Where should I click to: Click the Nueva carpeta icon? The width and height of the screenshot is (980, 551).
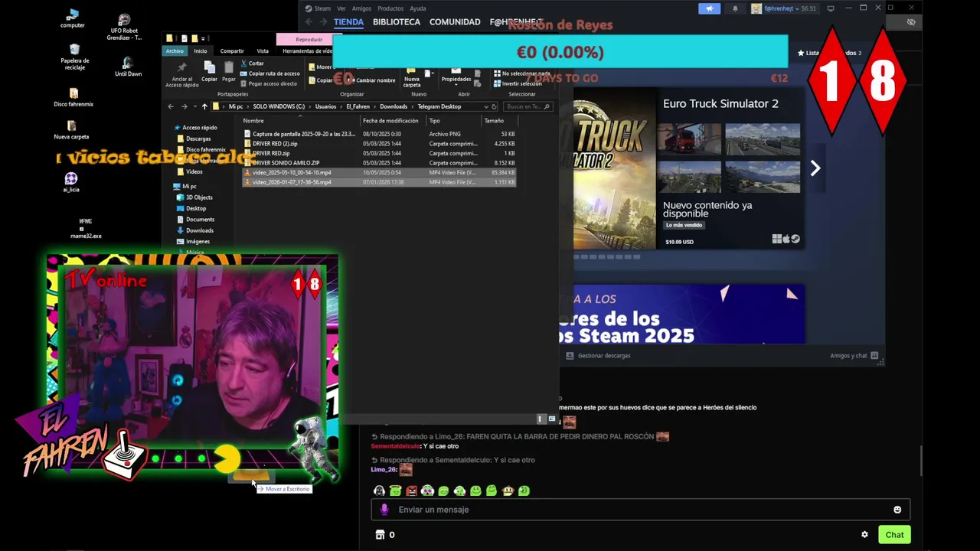[x=412, y=77]
